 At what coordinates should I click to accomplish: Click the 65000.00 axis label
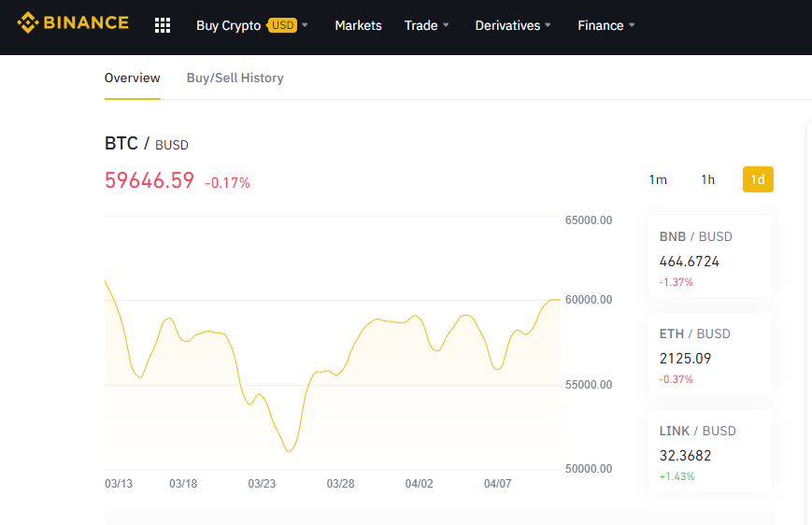(589, 220)
